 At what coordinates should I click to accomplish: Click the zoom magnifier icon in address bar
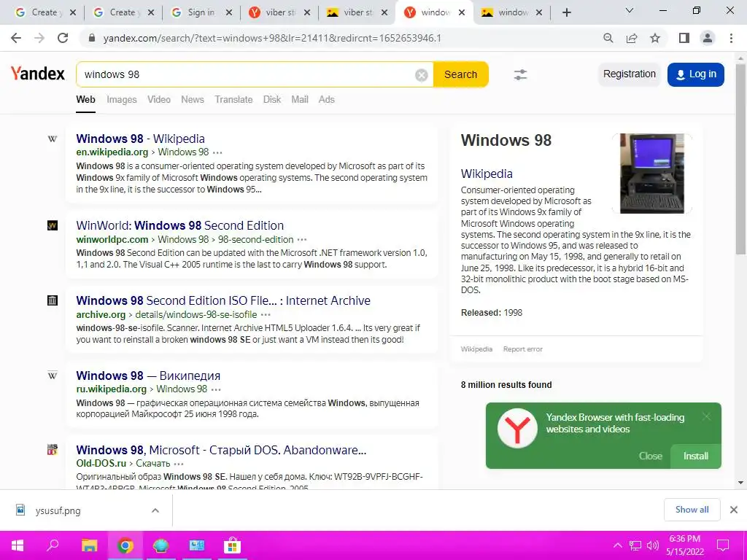[608, 38]
